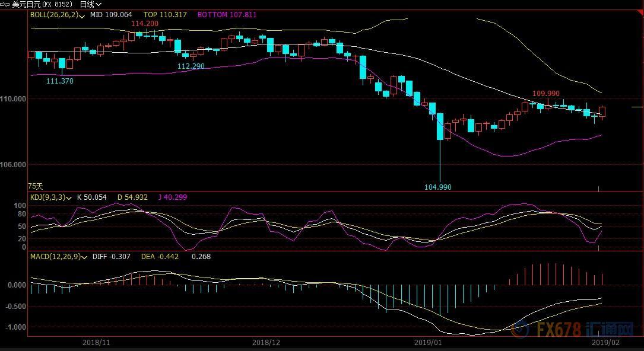The height and width of the screenshot is (351, 644).
Task: Click the 111.370 low price label
Action: pyautogui.click(x=59, y=81)
